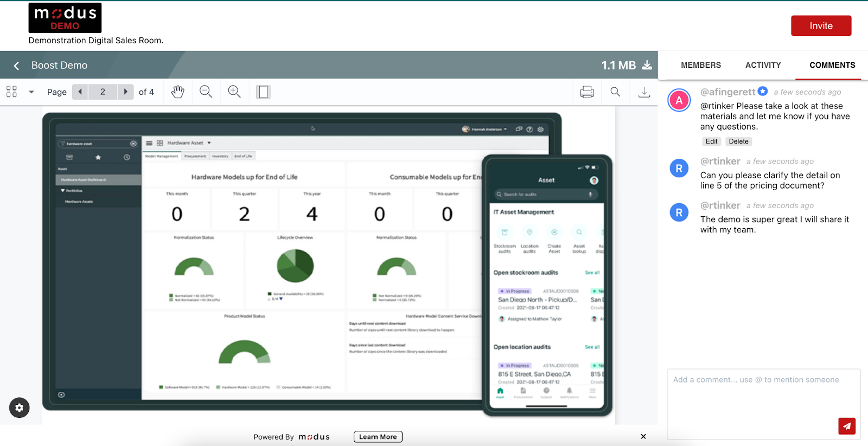This screenshot has height=446, width=868.
Task: Send comment with paper plane button
Action: coord(846,426)
